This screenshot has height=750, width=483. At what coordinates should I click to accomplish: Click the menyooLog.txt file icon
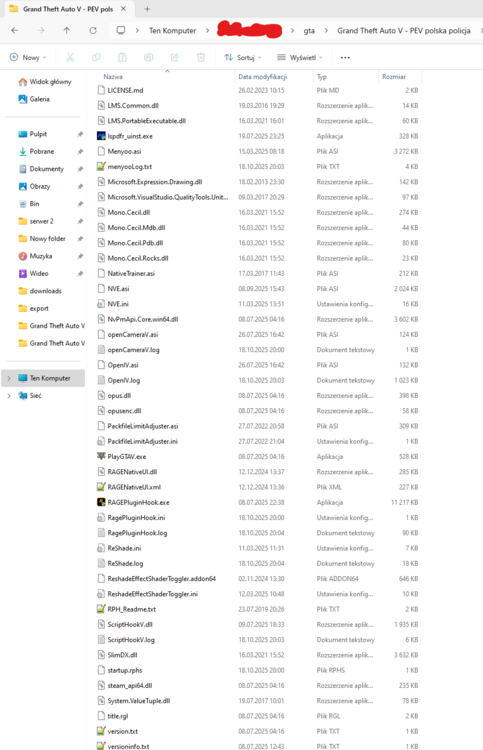101,166
